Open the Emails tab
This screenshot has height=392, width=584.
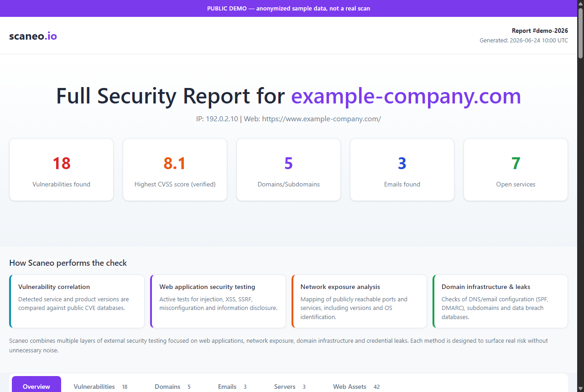(232, 387)
